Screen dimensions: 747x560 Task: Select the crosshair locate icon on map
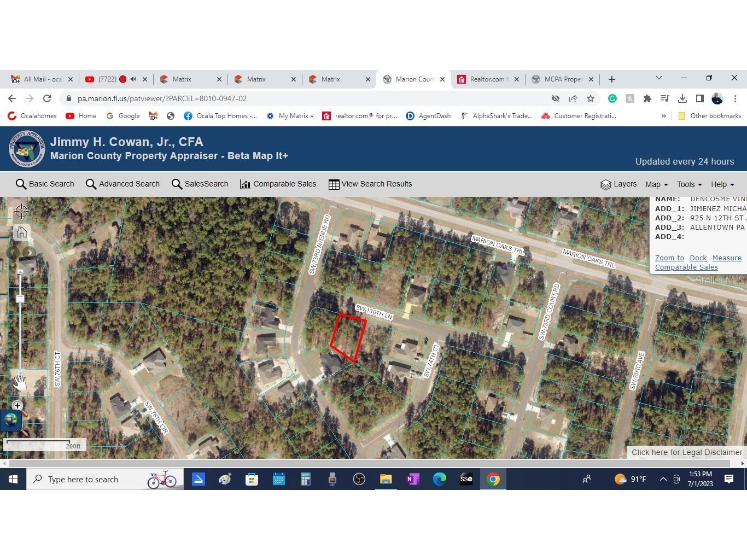tap(21, 211)
